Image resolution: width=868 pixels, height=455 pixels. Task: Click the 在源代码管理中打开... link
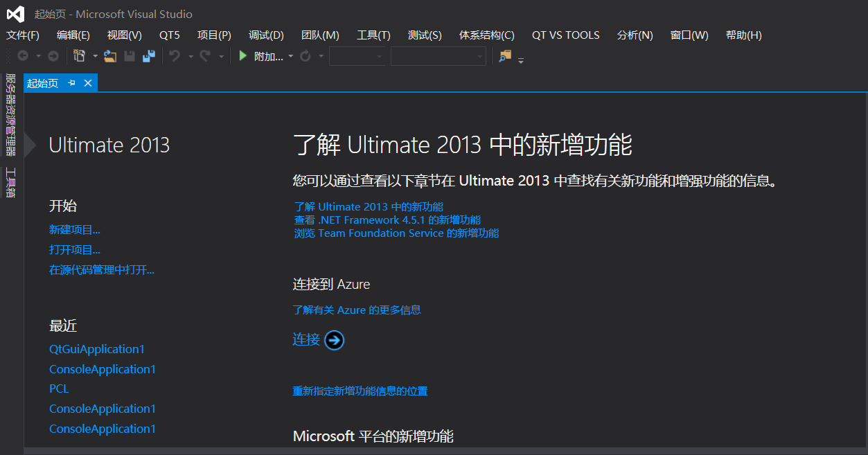point(102,270)
